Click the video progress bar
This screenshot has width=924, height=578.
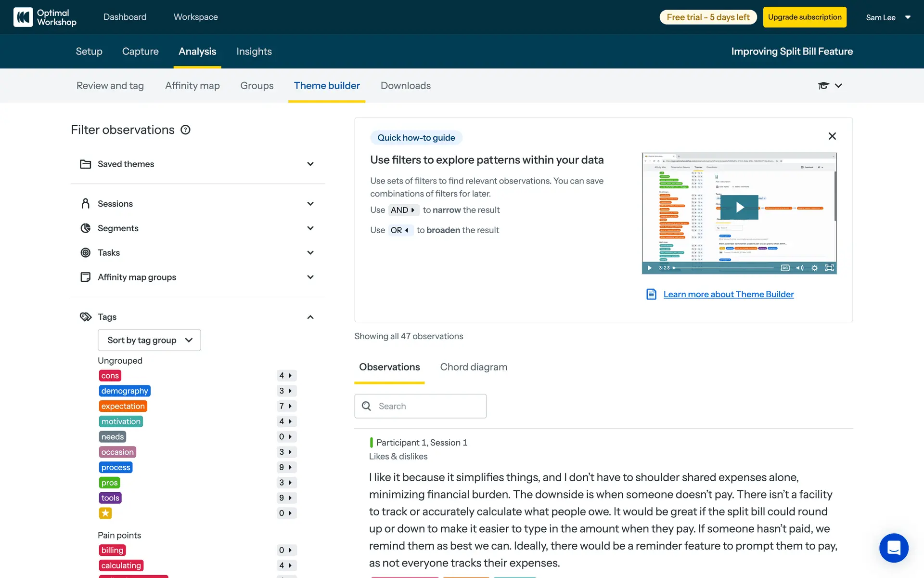click(x=724, y=268)
